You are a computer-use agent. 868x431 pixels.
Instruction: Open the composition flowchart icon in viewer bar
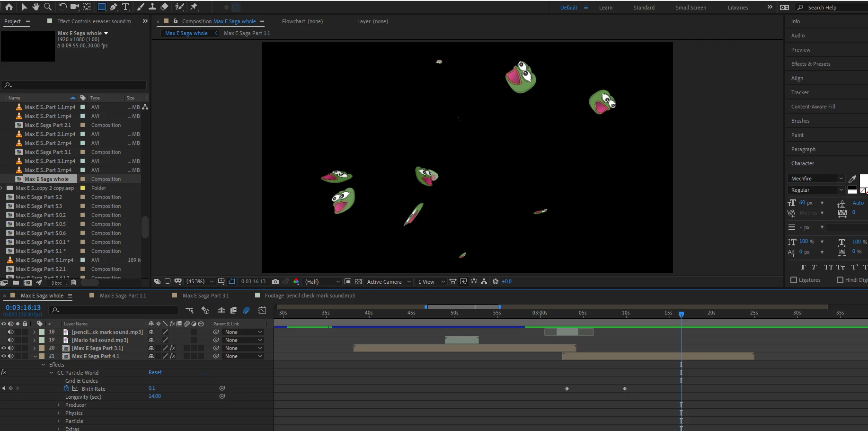(x=484, y=281)
